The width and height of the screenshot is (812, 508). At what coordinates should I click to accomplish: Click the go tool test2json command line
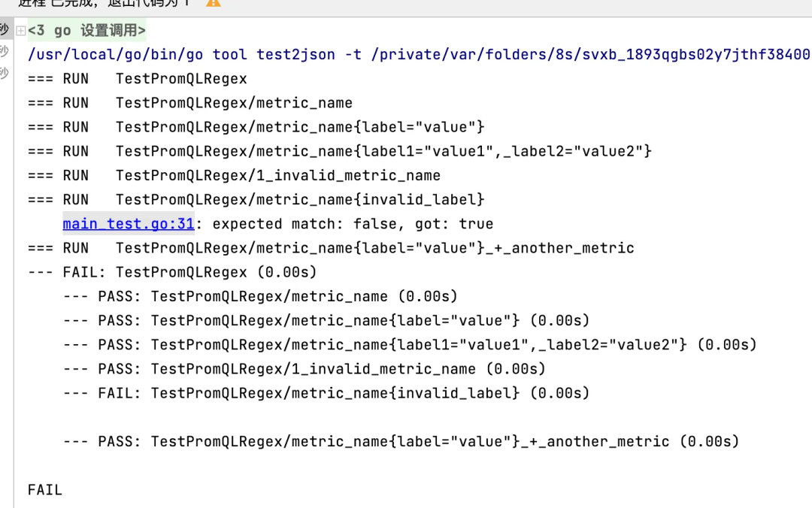tap(419, 54)
